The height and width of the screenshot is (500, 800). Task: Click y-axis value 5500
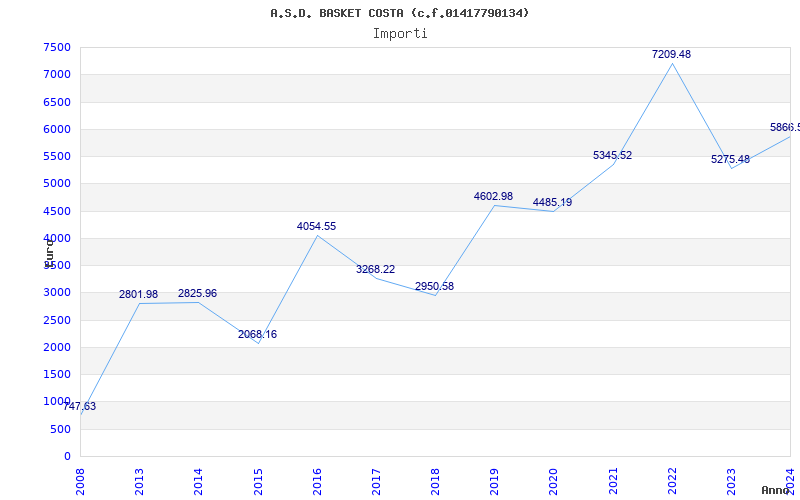point(57,156)
